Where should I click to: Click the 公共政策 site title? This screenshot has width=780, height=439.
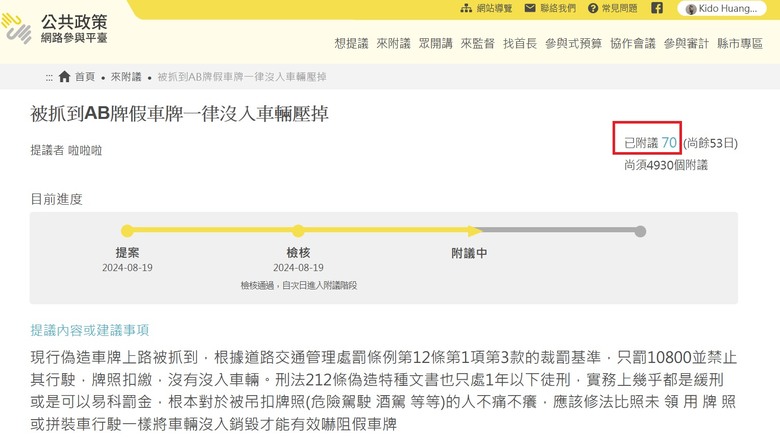coord(74,22)
